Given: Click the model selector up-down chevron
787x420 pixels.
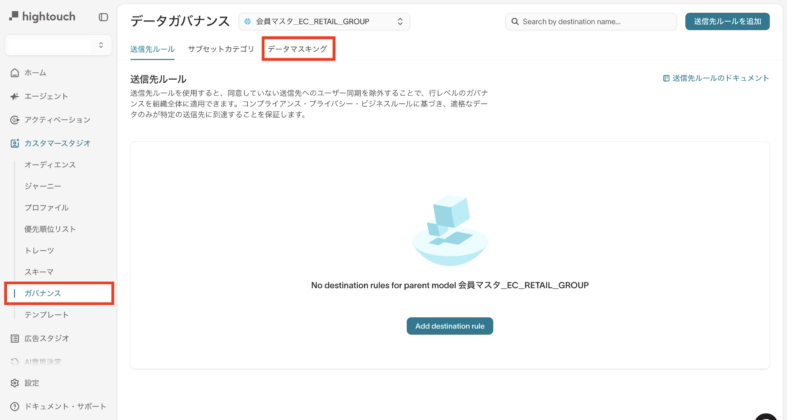Looking at the screenshot, I should click(x=400, y=22).
